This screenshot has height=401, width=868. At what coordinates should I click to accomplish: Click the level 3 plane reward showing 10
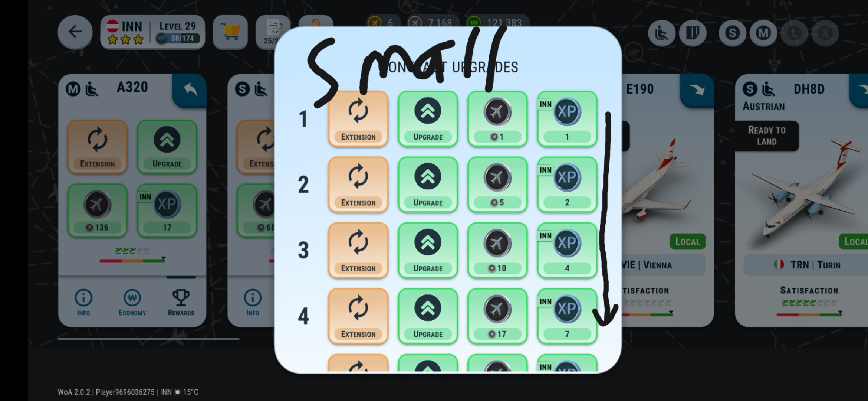(497, 250)
